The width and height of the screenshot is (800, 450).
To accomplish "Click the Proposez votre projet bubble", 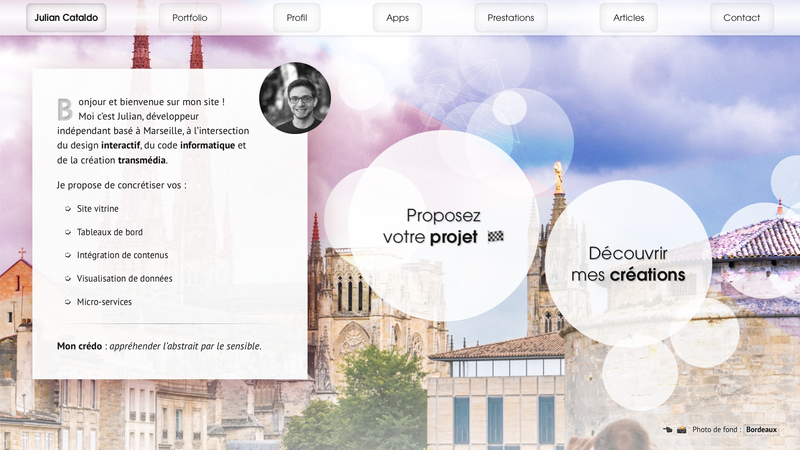I will [443, 227].
